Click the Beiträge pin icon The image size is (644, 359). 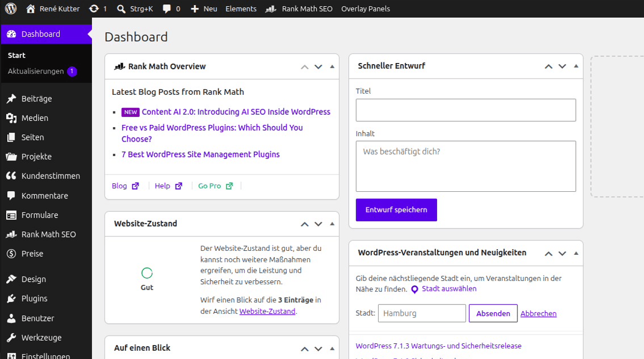pos(12,99)
